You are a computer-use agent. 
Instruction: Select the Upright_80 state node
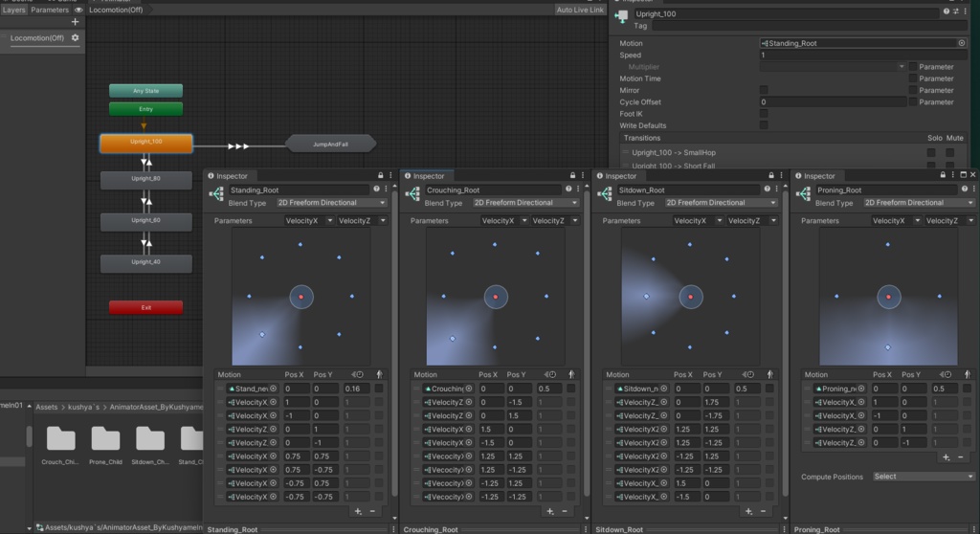pos(146,180)
